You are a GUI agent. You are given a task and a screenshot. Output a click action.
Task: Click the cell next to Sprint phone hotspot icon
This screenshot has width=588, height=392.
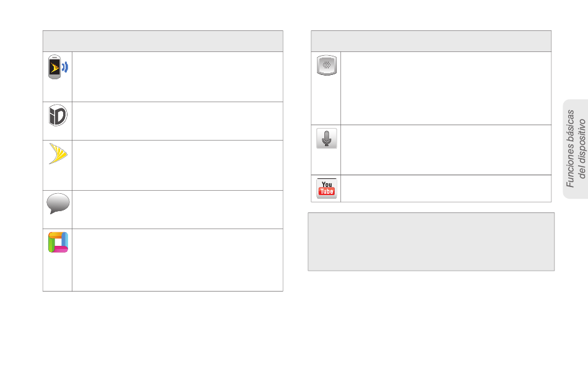178,77
